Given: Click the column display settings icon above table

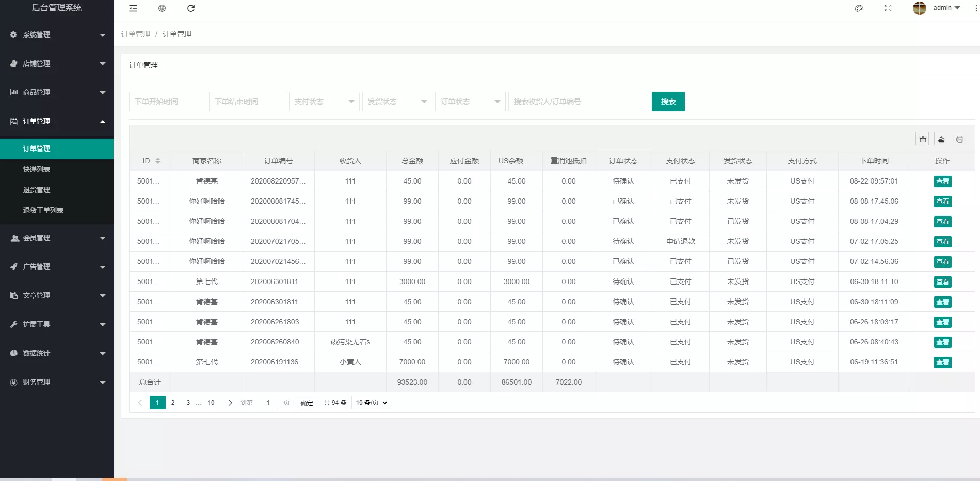Looking at the screenshot, I should (x=922, y=139).
